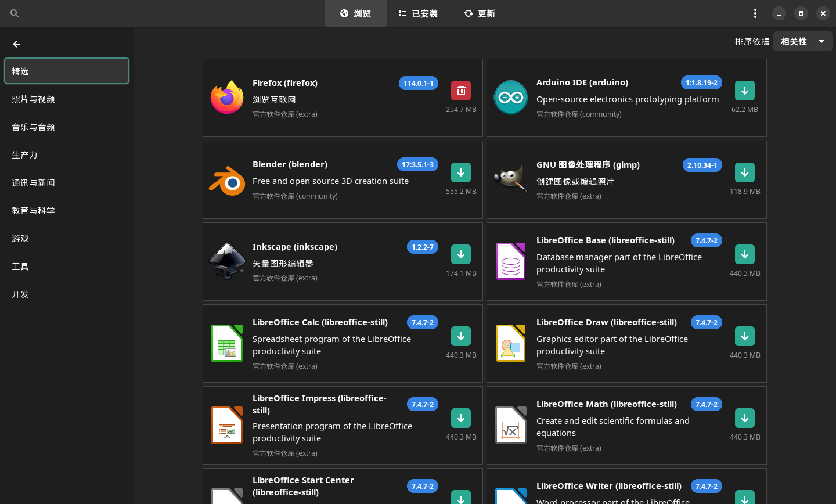This screenshot has width=836, height=504.
Task: Click Inkscape version badge 1.2.2-7
Action: coord(423,247)
